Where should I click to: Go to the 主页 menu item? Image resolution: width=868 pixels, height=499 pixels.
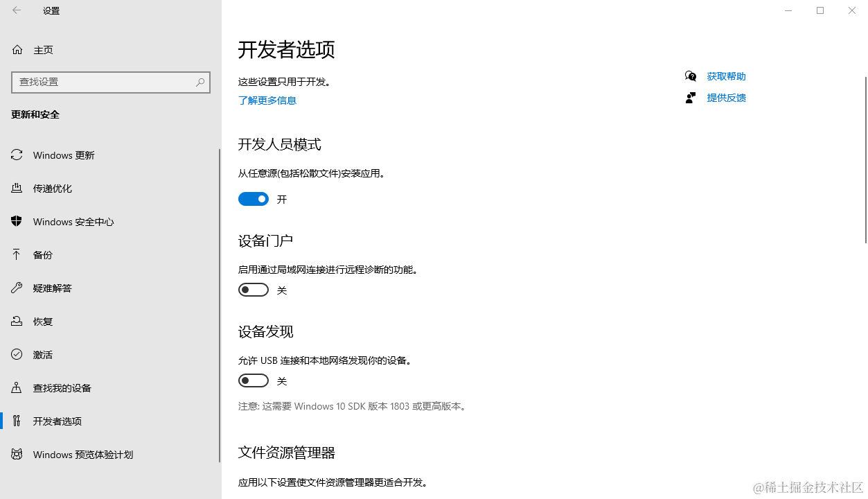coord(43,49)
